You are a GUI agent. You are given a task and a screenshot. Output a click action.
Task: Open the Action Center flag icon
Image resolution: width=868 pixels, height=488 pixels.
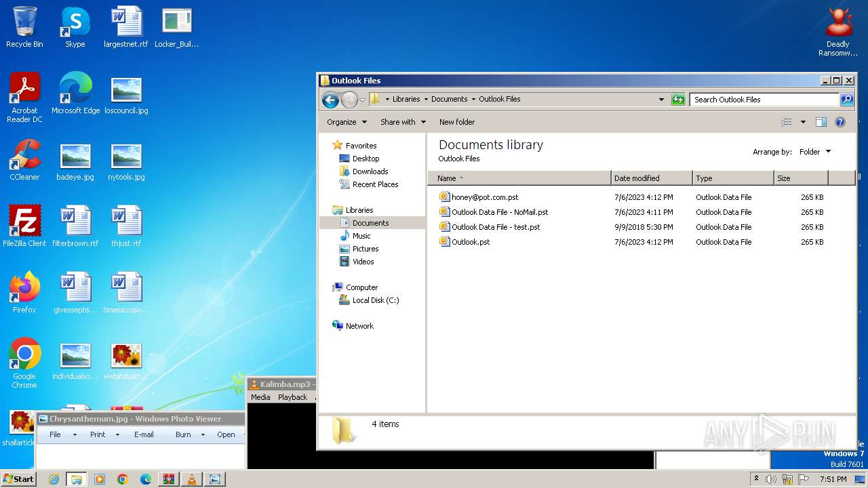pyautogui.click(x=804, y=479)
